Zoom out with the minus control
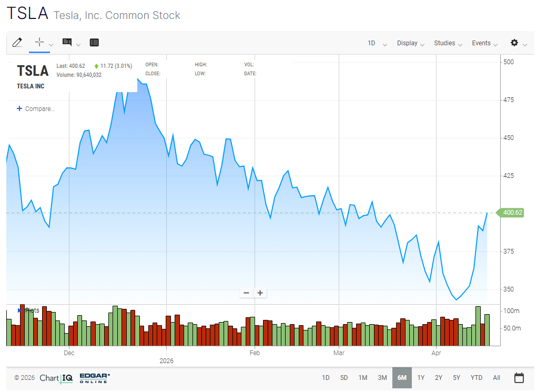Image resolution: width=537 pixels, height=392 pixels. coord(246,293)
